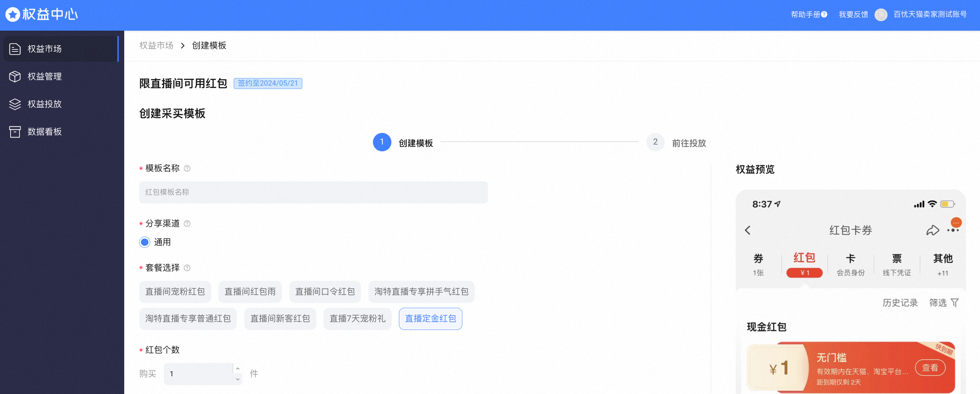Increase 红包个数 with the up arrow
Viewport: 980px width, 394px height.
(x=237, y=368)
